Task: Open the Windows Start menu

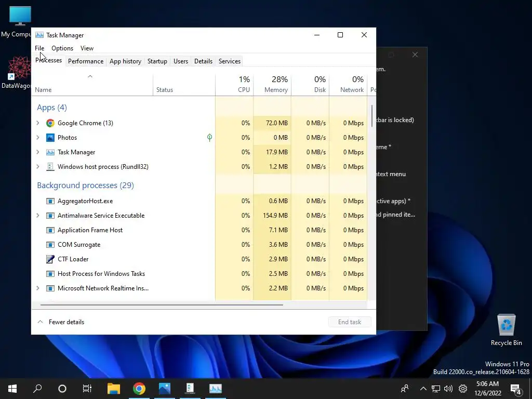Action: (12, 389)
